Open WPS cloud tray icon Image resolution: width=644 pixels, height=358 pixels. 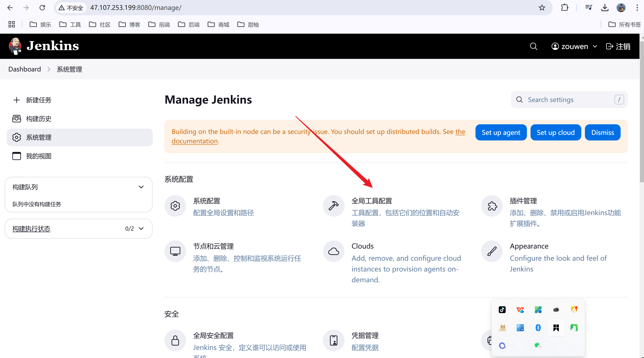click(520, 310)
